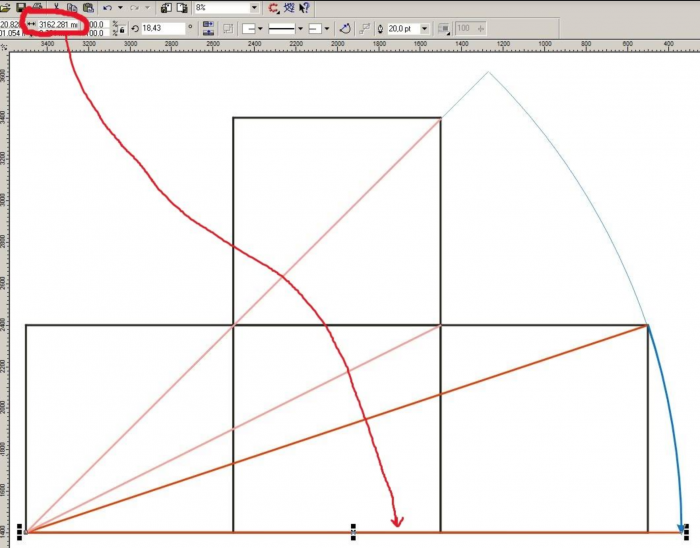This screenshot has width=700, height=548.
Task: Open the undo history dropdown arrow
Action: [x=120, y=7]
